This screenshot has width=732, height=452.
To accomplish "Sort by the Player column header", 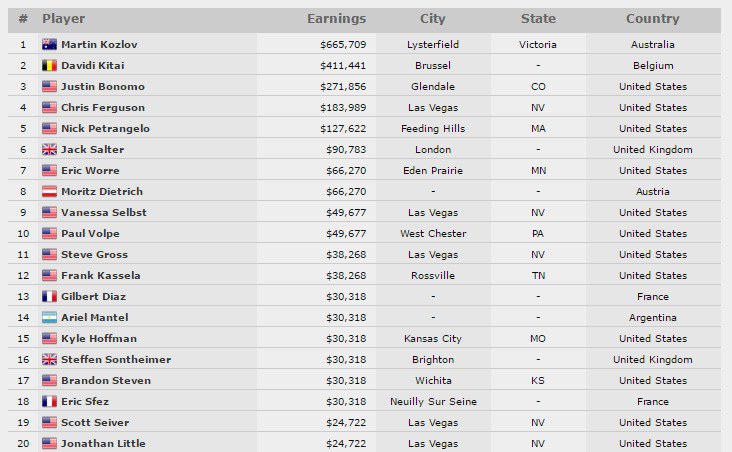I will 64,19.
